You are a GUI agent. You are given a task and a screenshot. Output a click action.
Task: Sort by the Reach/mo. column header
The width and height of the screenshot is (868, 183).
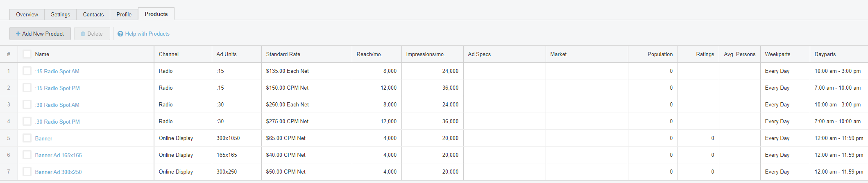tap(369, 54)
